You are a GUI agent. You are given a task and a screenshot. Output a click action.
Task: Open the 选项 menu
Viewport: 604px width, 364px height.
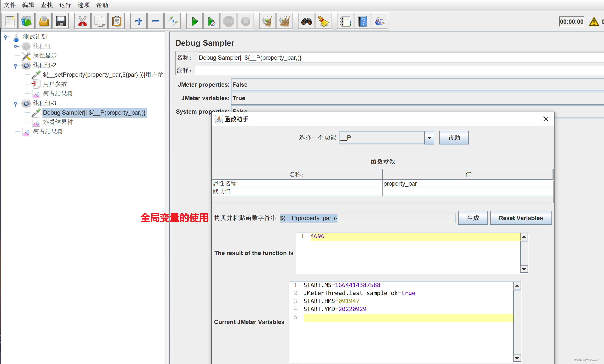point(83,5)
